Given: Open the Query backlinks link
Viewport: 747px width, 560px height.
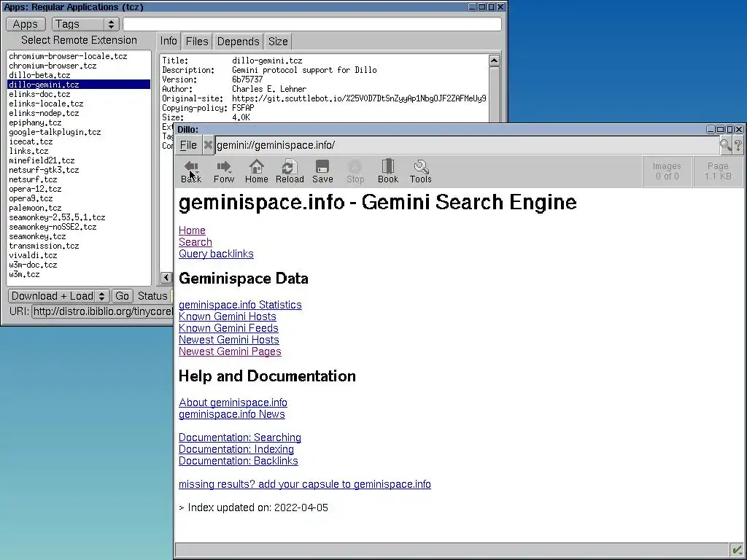Looking at the screenshot, I should (216, 254).
